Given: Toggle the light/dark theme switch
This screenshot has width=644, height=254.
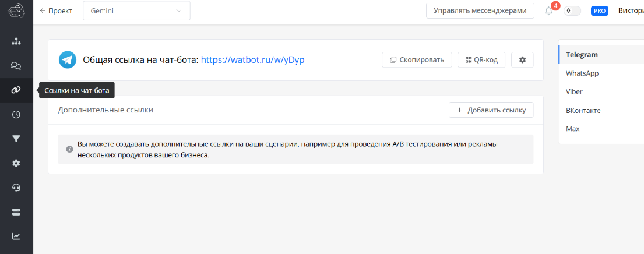Looking at the screenshot, I should click(572, 11).
